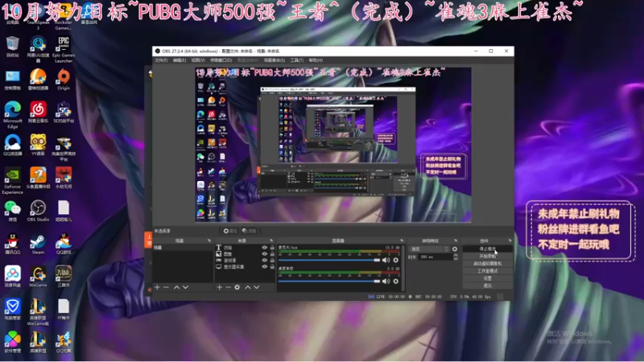Pop out the Scenes dock panel
Image resolution: width=644 pixels, height=362 pixels.
tap(209, 241)
